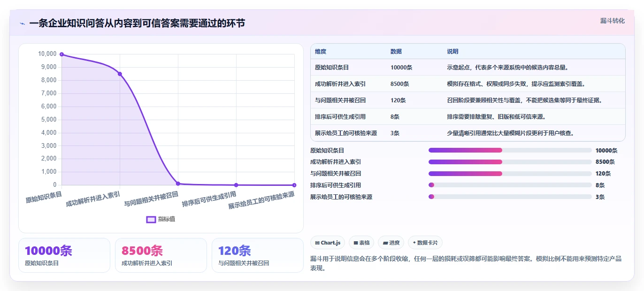644x291 pixels.
Task: Click the 原始知识条目 row name in the table
Action: click(x=332, y=68)
